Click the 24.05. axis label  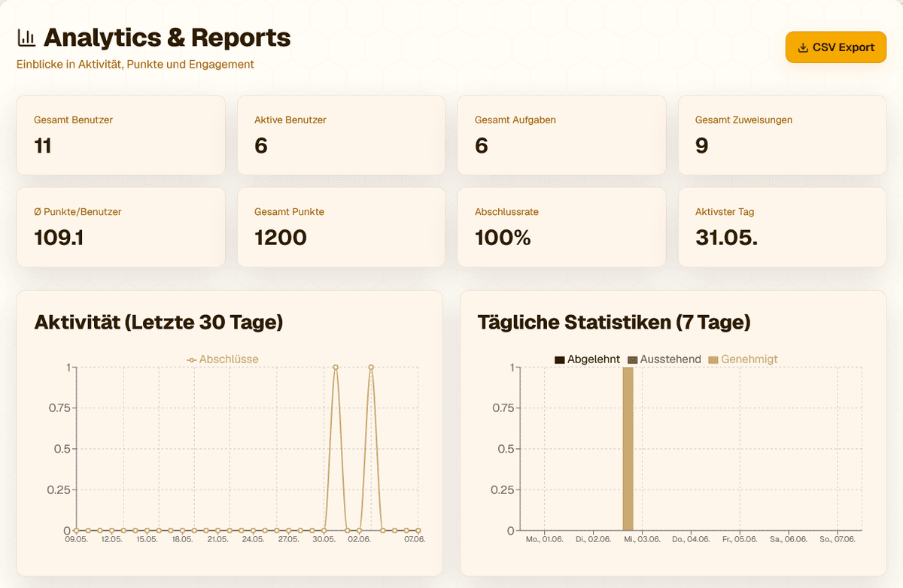[254, 540]
